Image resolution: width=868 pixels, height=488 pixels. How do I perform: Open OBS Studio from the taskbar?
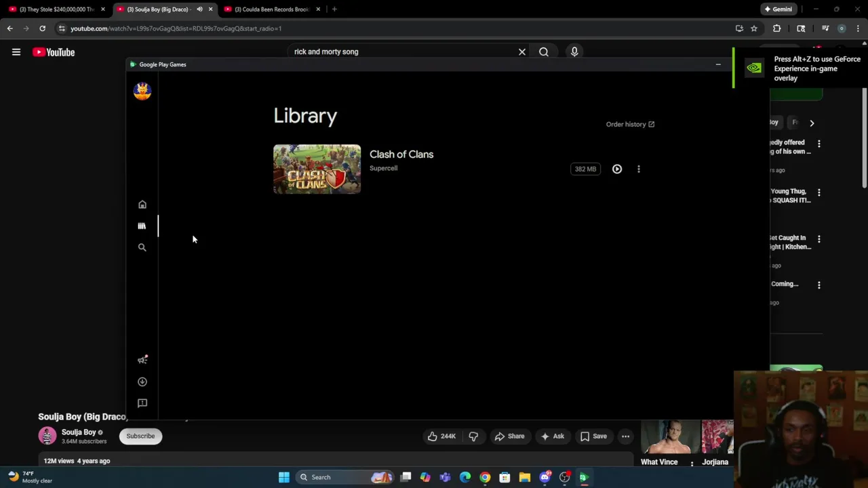click(x=564, y=477)
